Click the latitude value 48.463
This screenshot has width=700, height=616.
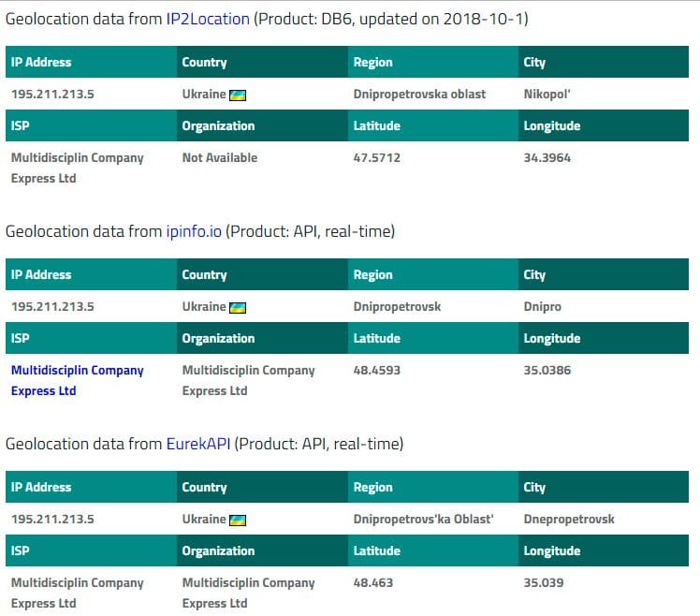pos(373,583)
